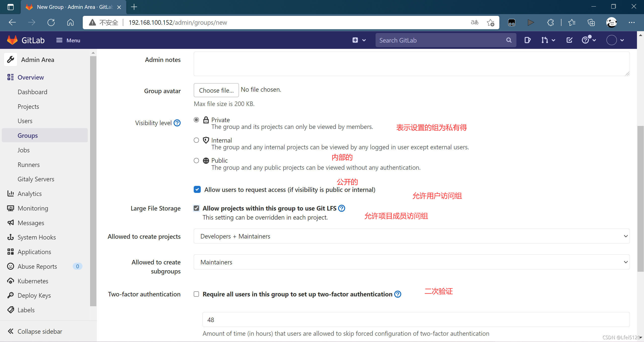Click the Admin notes text area

[x=412, y=64]
